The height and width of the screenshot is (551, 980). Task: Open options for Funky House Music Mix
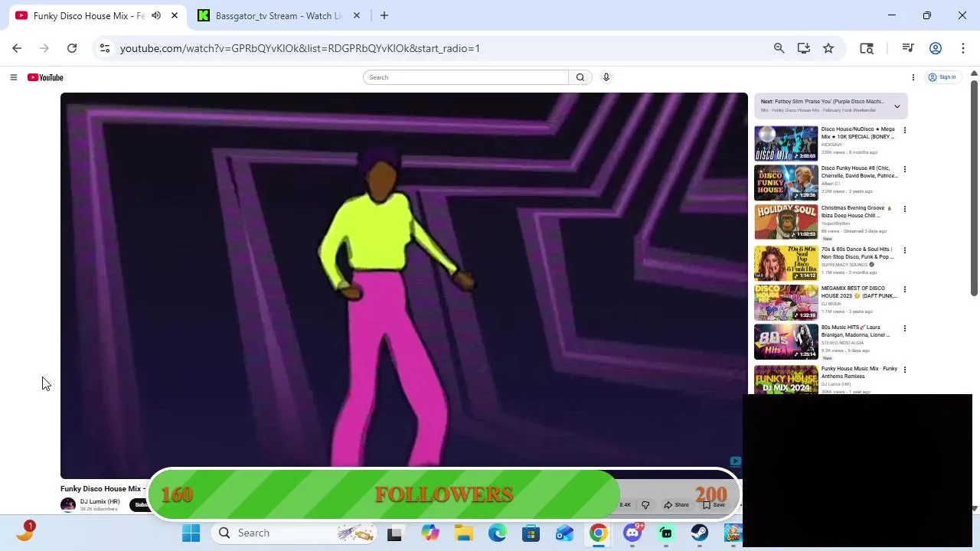click(x=904, y=370)
